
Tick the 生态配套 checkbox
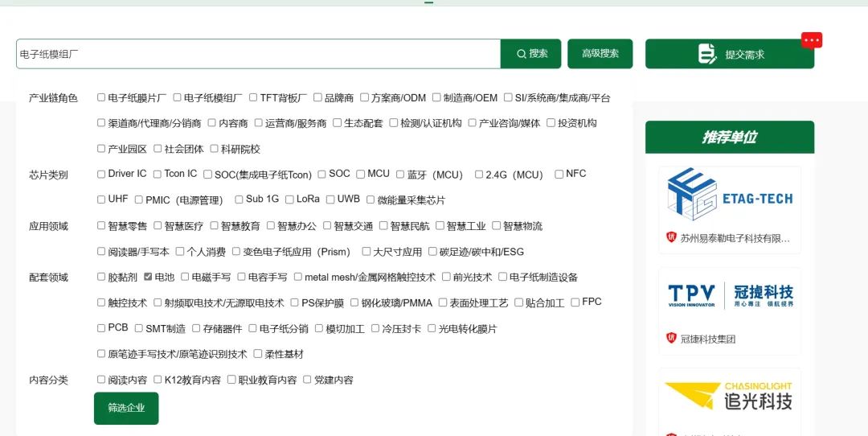pos(337,123)
